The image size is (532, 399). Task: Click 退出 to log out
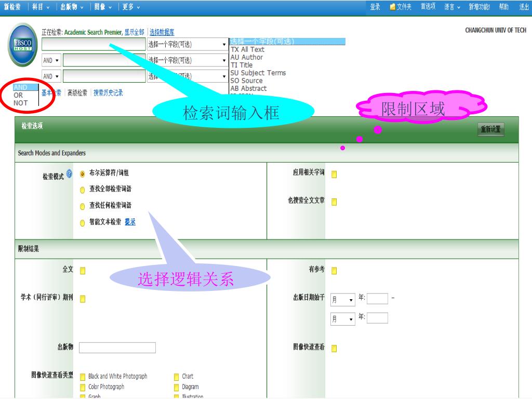pyautogui.click(x=524, y=7)
